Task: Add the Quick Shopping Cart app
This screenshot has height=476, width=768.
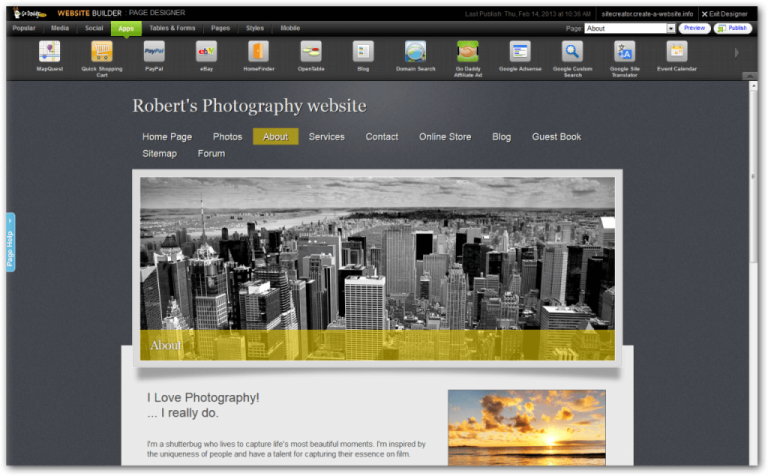Action: 102,52
